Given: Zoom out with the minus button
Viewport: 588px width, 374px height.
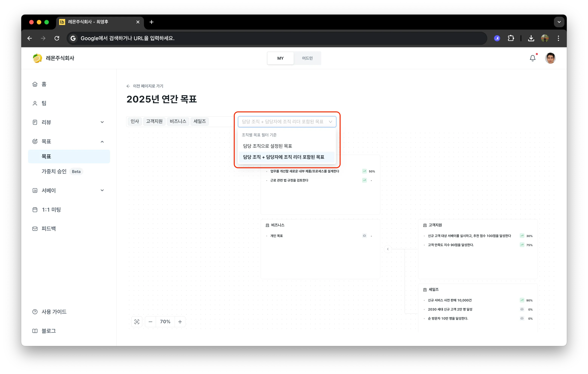Looking at the screenshot, I should pos(150,322).
